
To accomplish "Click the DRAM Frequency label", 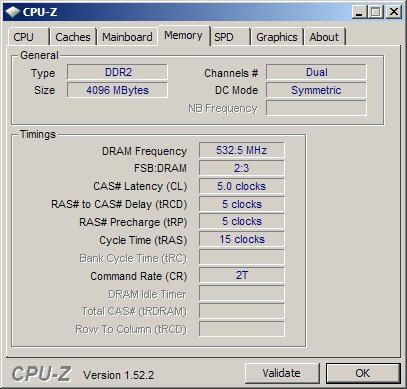I will tap(144, 151).
